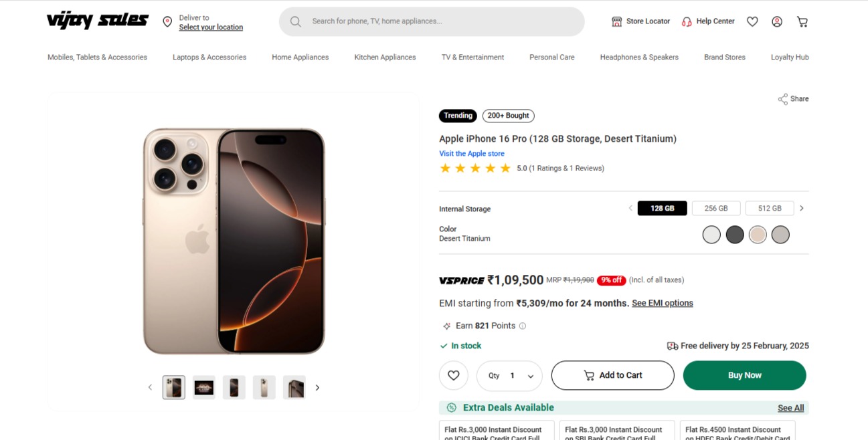This screenshot has height=440, width=868.
Task: Click the search magnifier icon
Action: coord(295,21)
